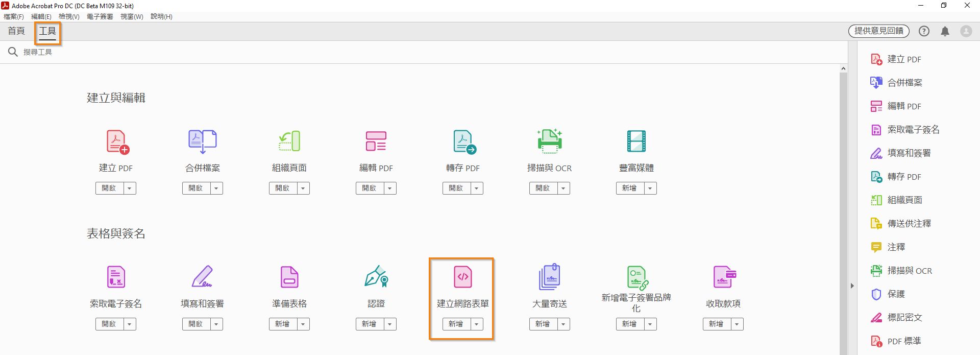Click the 搜尋工具 search field
The width and height of the screenshot is (980, 355).
[x=424, y=52]
